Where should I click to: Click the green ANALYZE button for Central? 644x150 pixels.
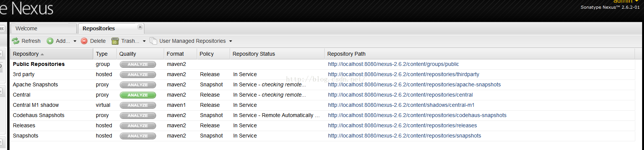[138, 95]
